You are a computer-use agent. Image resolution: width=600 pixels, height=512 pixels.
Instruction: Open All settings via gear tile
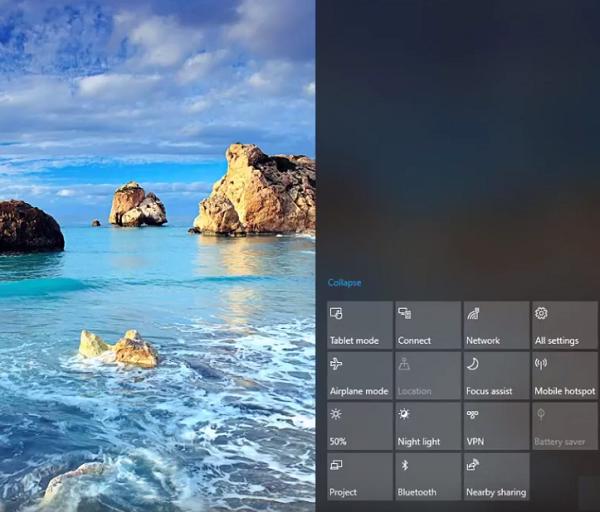click(x=564, y=325)
